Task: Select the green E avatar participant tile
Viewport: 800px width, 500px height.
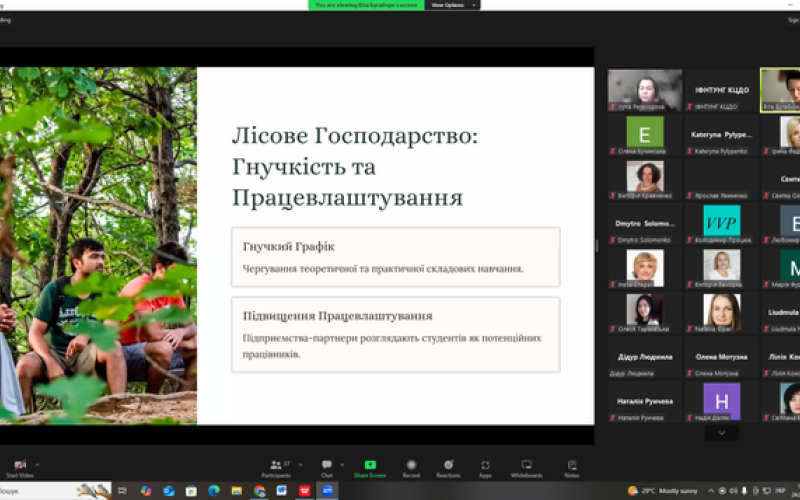Action: [645, 135]
